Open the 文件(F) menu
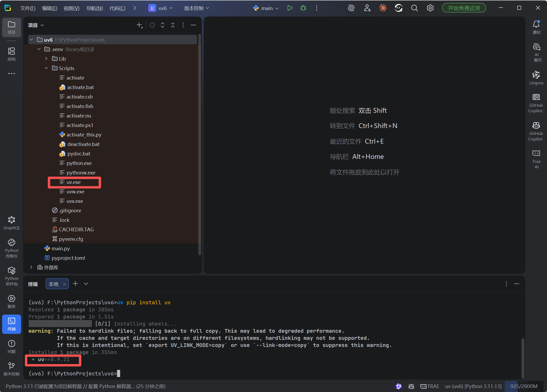Screen dimensions: 547x392 (x=28, y=8)
